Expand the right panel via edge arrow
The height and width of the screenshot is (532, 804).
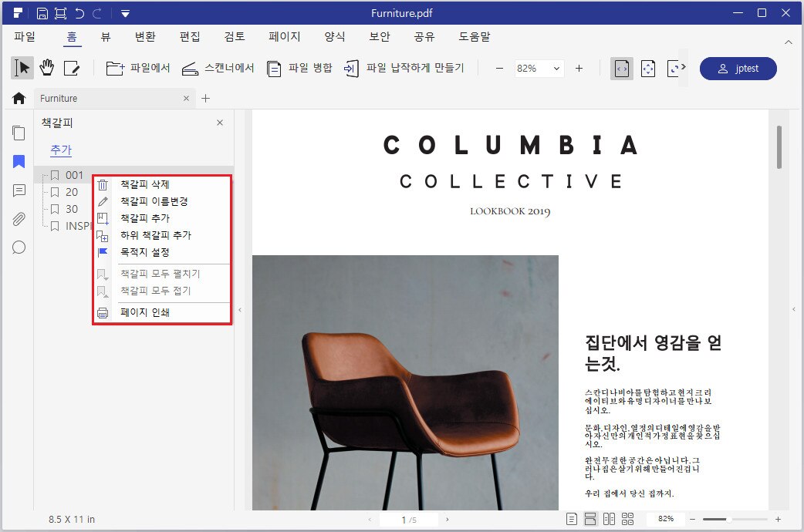click(x=794, y=310)
